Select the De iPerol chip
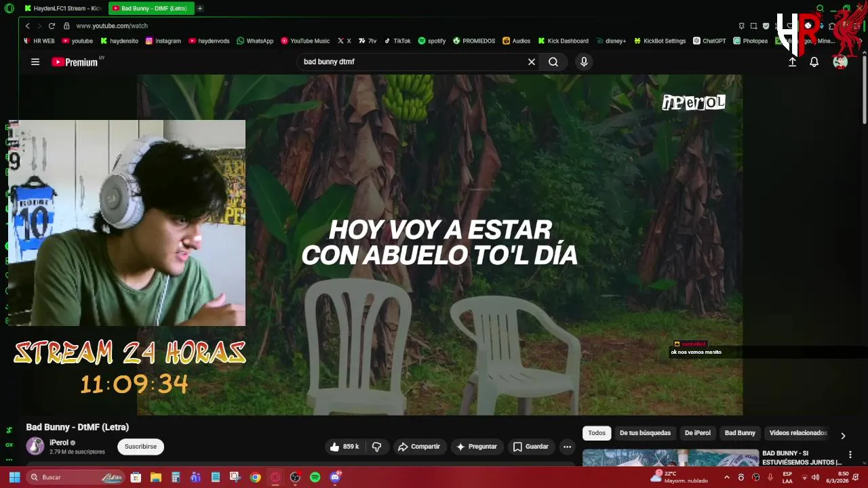This screenshot has height=488, width=868. coord(698,433)
